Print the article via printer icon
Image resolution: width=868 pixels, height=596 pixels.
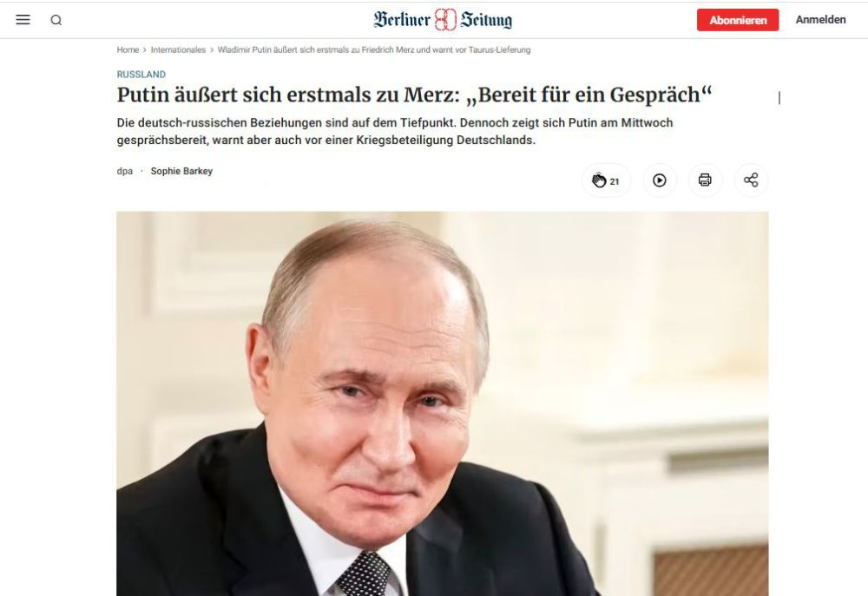click(x=705, y=180)
